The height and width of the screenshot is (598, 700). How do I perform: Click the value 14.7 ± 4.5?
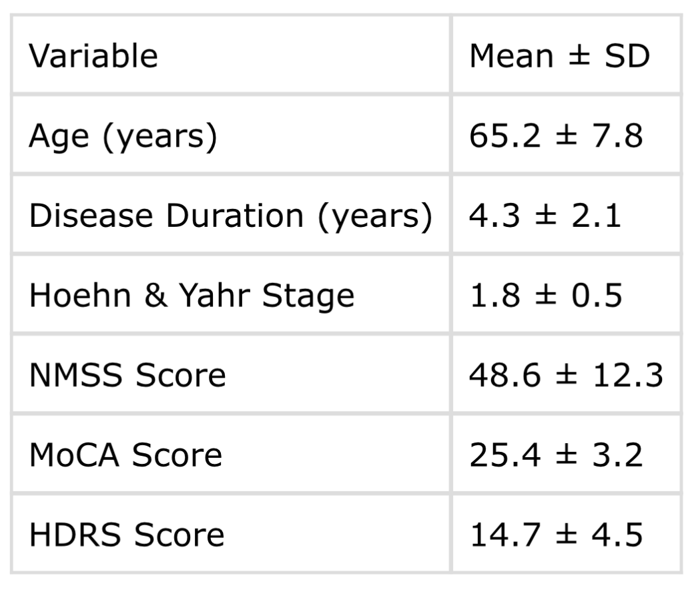pos(556,535)
